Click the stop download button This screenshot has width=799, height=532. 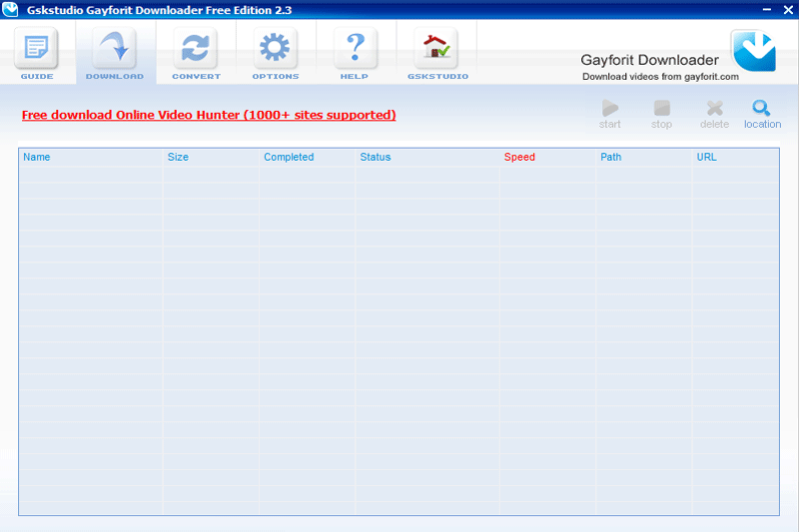tap(661, 115)
